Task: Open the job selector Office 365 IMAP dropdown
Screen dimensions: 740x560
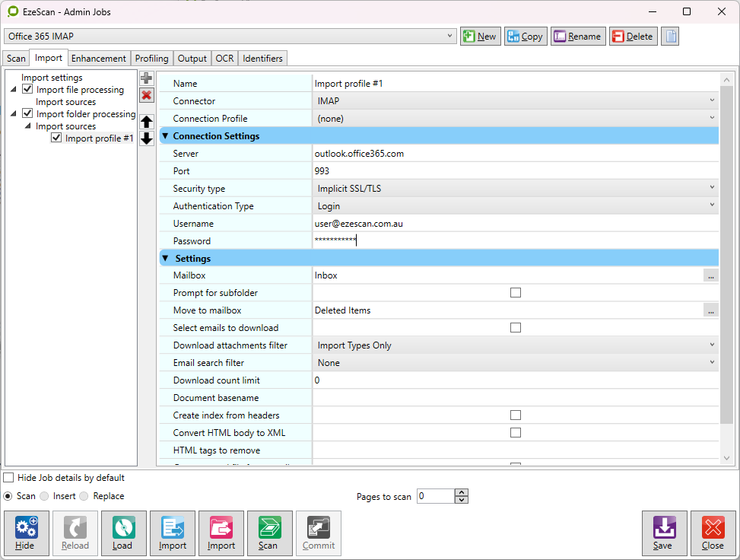Action: coord(230,37)
